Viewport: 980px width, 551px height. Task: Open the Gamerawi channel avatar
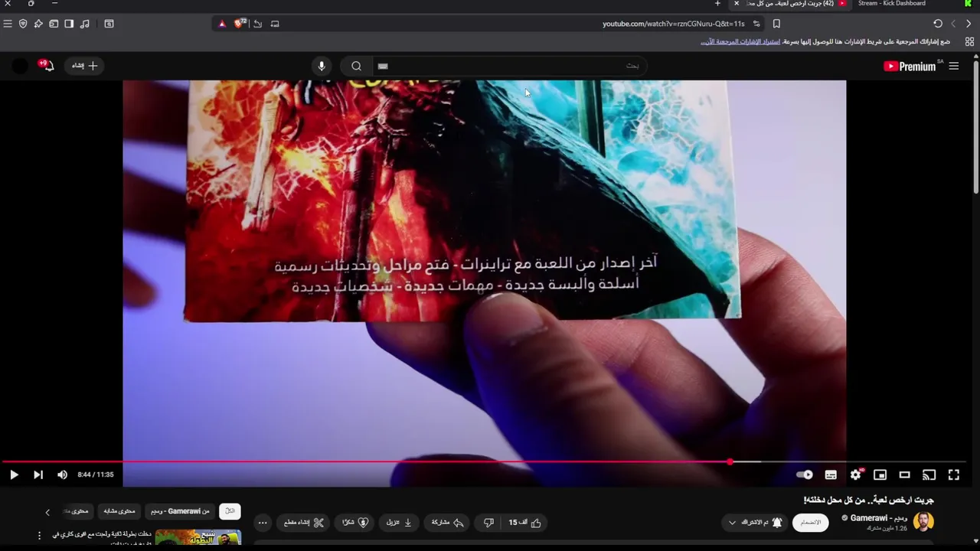click(923, 523)
